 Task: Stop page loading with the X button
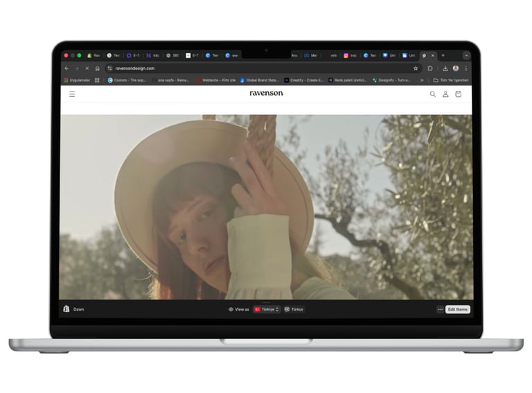point(87,68)
